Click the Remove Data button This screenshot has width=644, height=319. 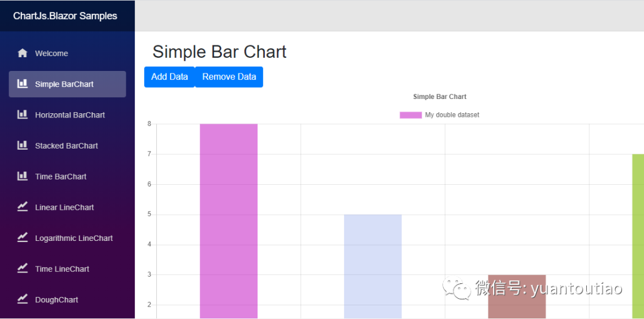pos(229,77)
